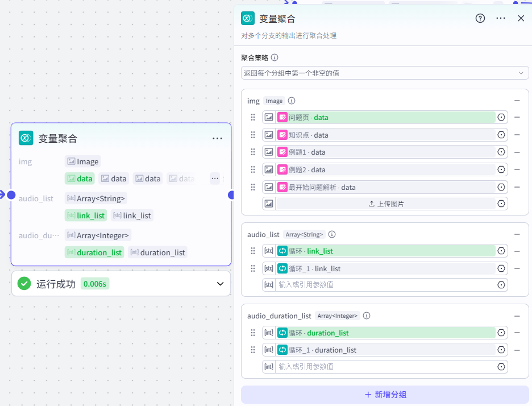
Task: Remove the img group
Action: coord(517,101)
